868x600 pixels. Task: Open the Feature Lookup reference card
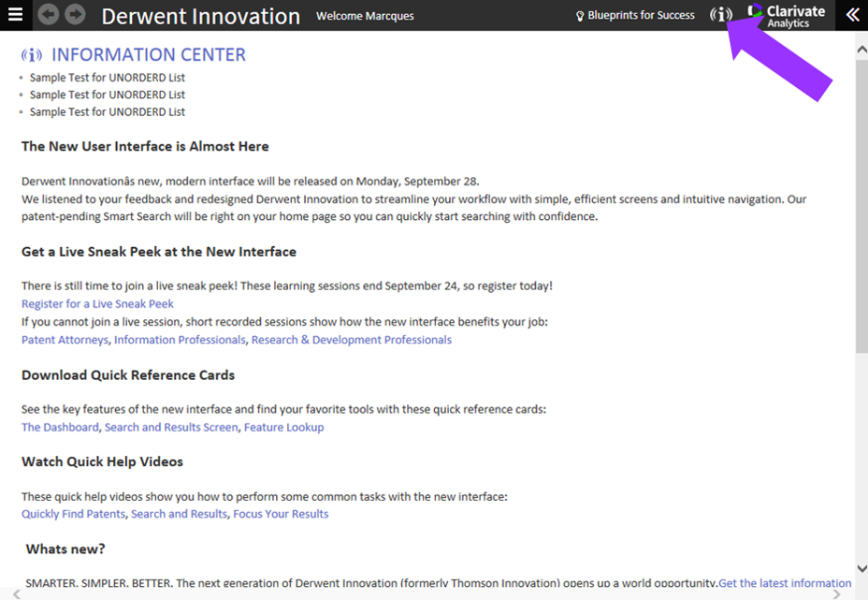283,427
